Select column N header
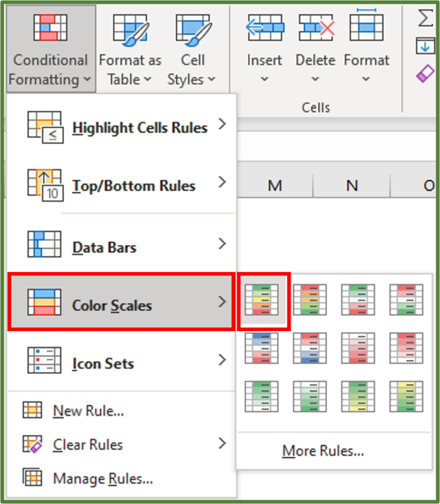This screenshot has width=440, height=504. click(x=352, y=185)
